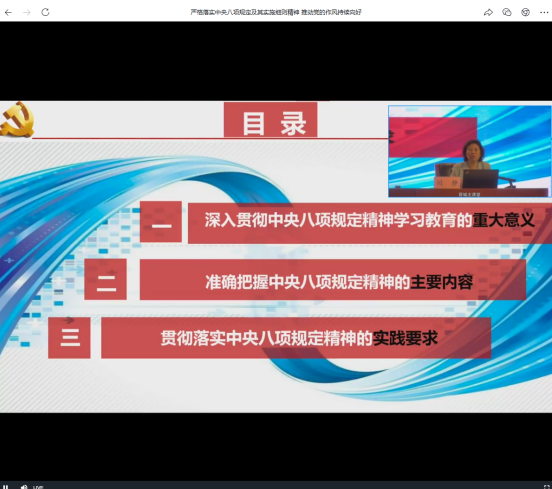Click the overlapping-shapes icon beside the share arrow
The height and width of the screenshot is (489, 552).
507,12
